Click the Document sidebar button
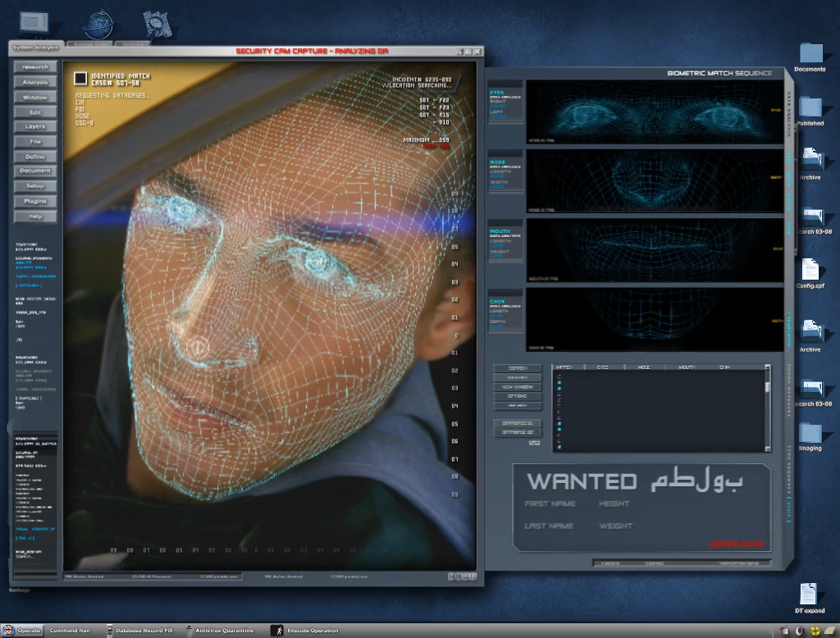The width and height of the screenshot is (840, 638). 35,171
